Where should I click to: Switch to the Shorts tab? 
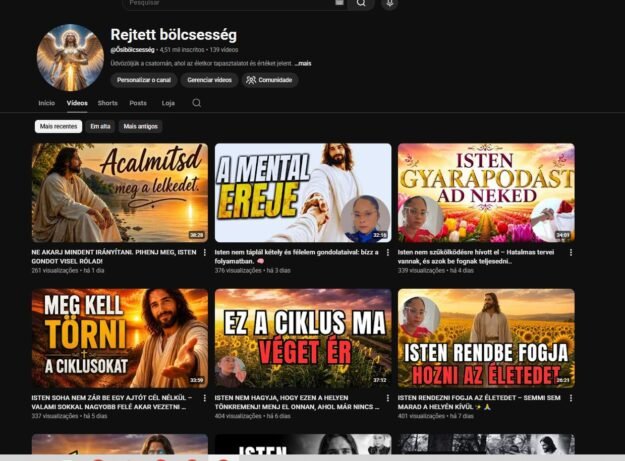tap(108, 103)
